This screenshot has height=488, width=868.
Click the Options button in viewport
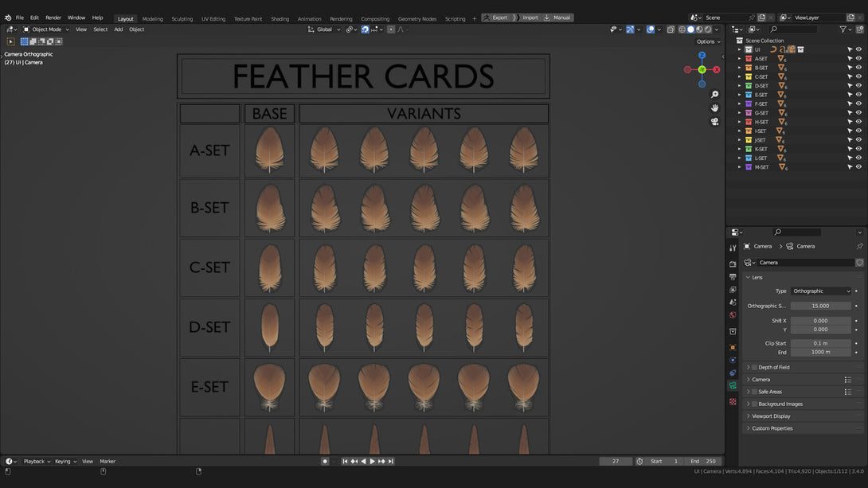(x=709, y=41)
